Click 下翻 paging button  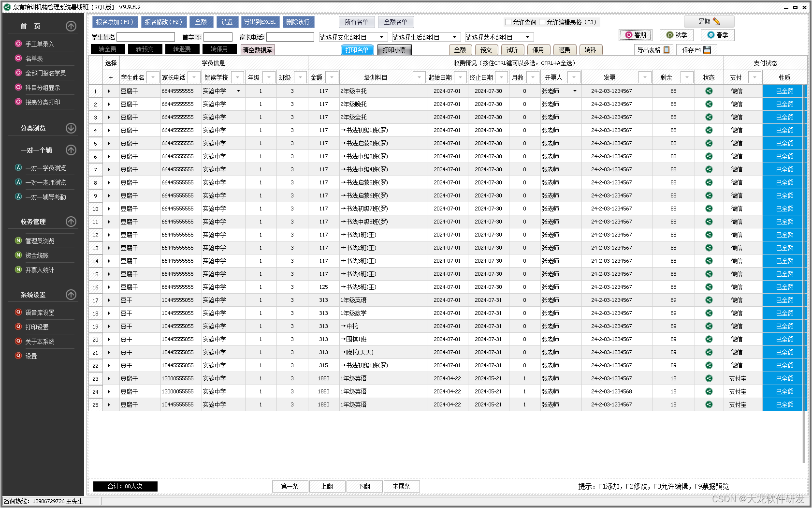coord(364,486)
